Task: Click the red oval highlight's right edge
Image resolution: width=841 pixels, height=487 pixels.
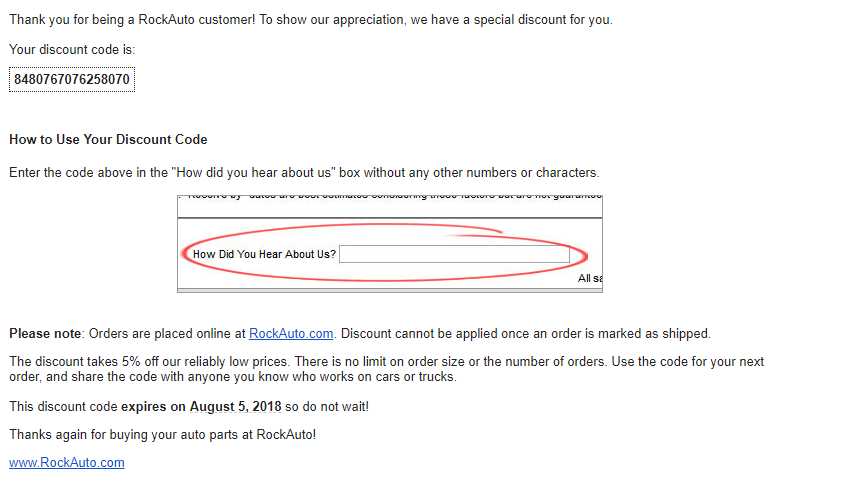Action: tap(585, 255)
